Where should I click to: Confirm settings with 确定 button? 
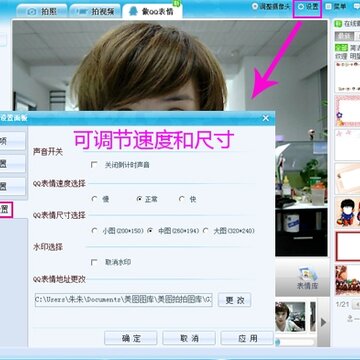(x=131, y=338)
